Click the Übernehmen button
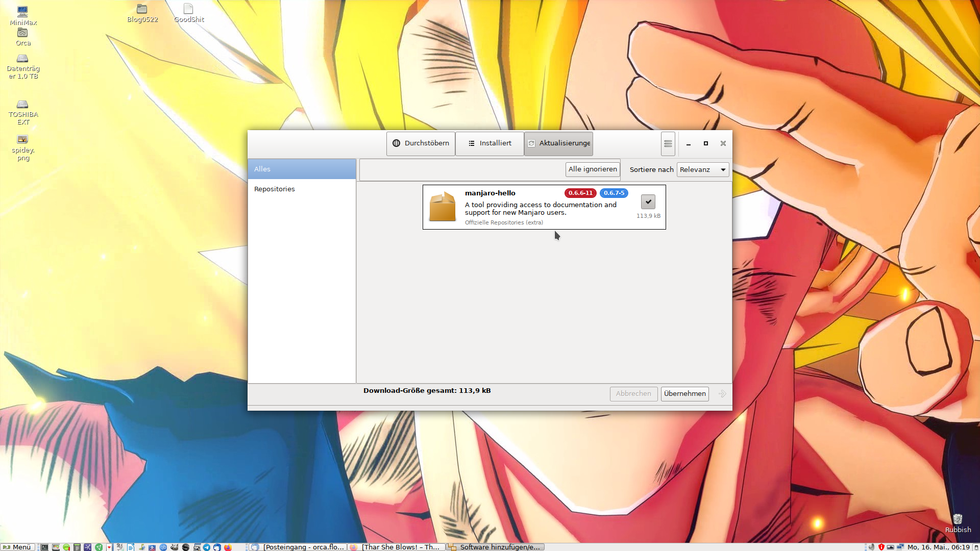Image resolution: width=980 pixels, height=551 pixels. tap(684, 393)
